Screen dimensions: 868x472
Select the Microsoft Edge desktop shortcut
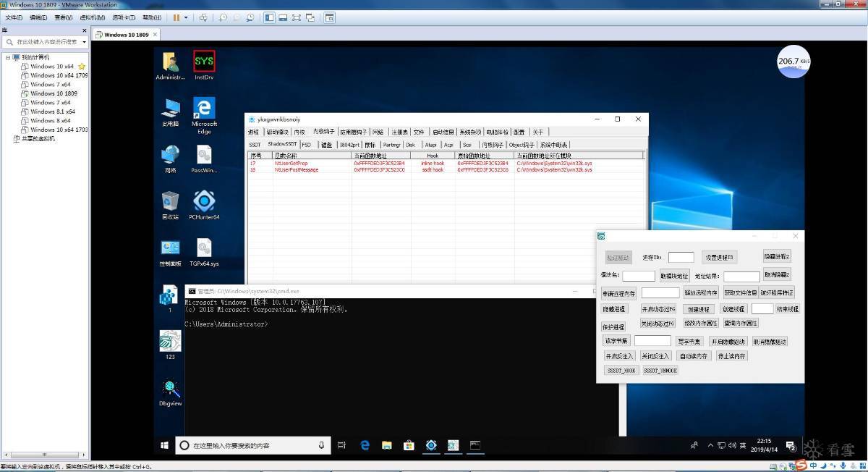(204, 115)
